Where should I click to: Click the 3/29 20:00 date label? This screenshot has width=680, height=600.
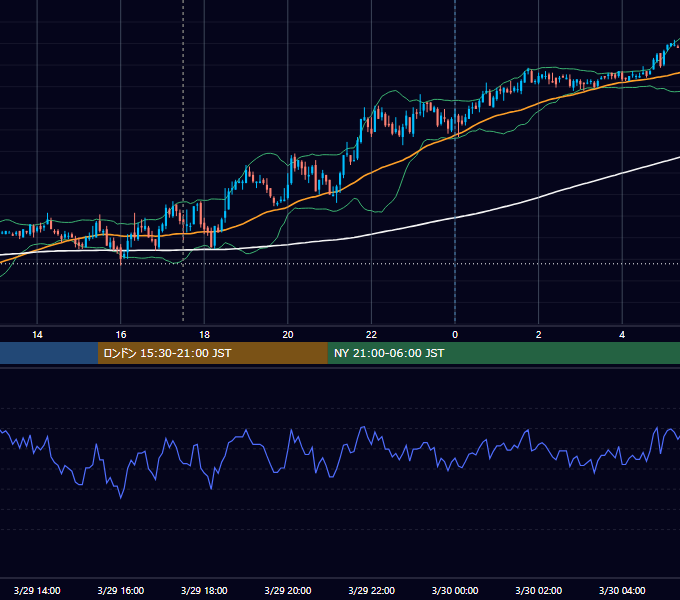click(288, 590)
